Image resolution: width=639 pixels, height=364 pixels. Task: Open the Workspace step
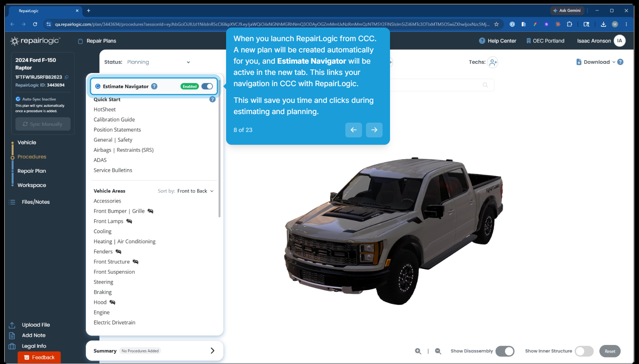tap(32, 185)
